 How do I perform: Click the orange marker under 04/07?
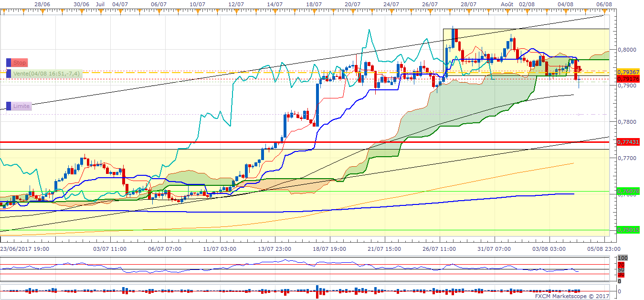point(120,12)
